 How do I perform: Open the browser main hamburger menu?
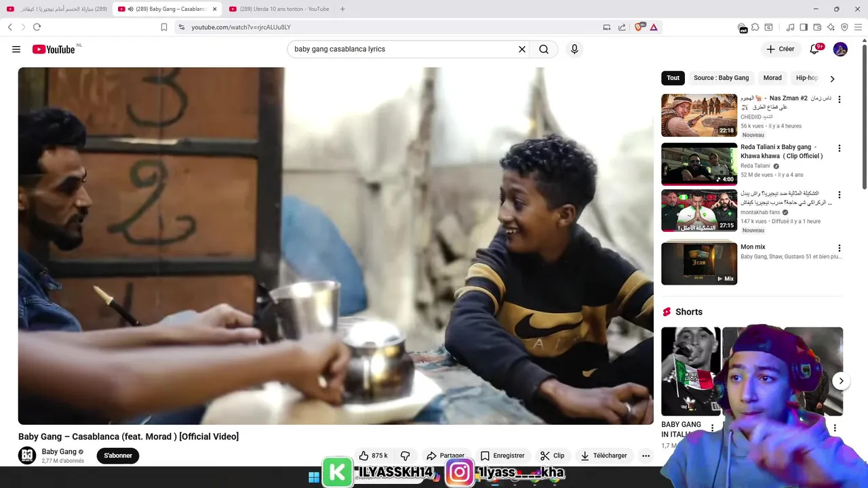(x=859, y=27)
